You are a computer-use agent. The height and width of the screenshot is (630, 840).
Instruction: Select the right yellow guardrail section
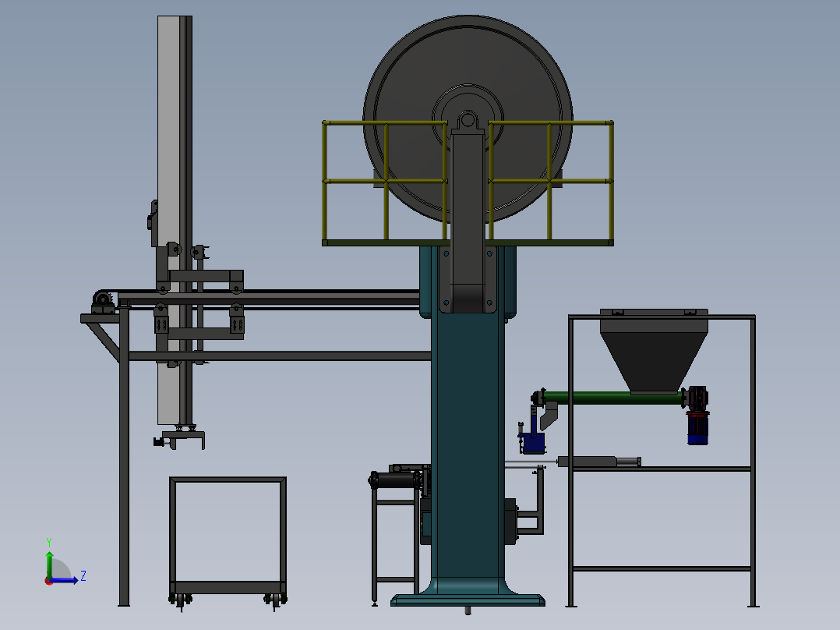[x=551, y=181]
